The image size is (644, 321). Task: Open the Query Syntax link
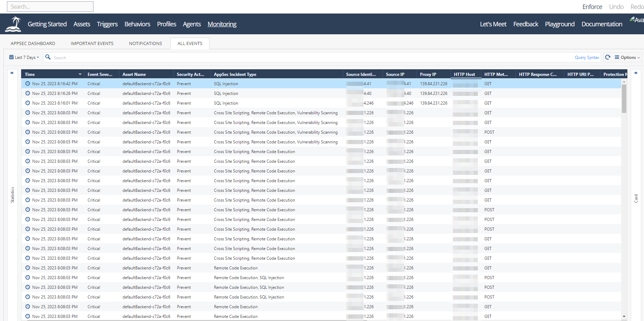[x=587, y=57]
